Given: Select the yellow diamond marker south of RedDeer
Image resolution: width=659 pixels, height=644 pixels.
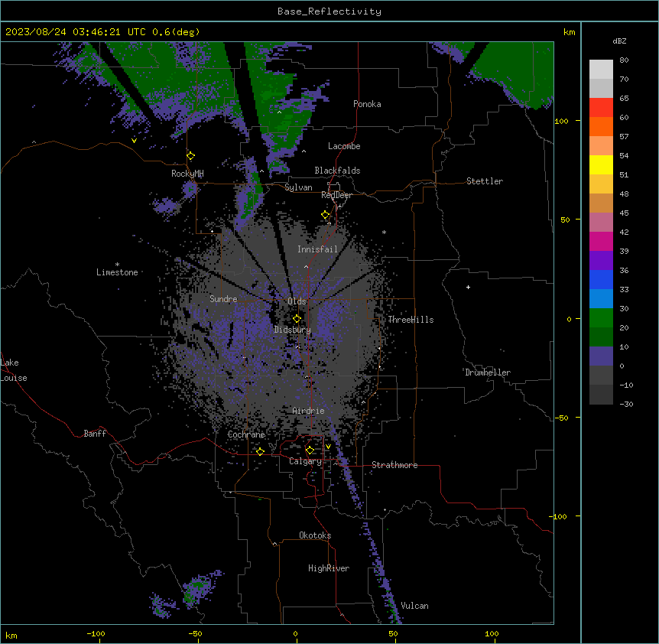Looking at the screenshot, I should click(326, 215).
